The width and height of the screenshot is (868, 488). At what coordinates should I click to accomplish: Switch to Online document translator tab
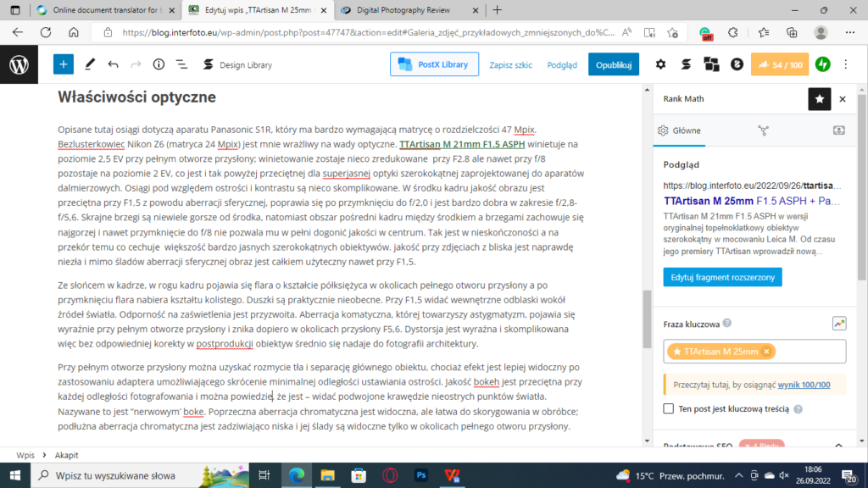[106, 10]
